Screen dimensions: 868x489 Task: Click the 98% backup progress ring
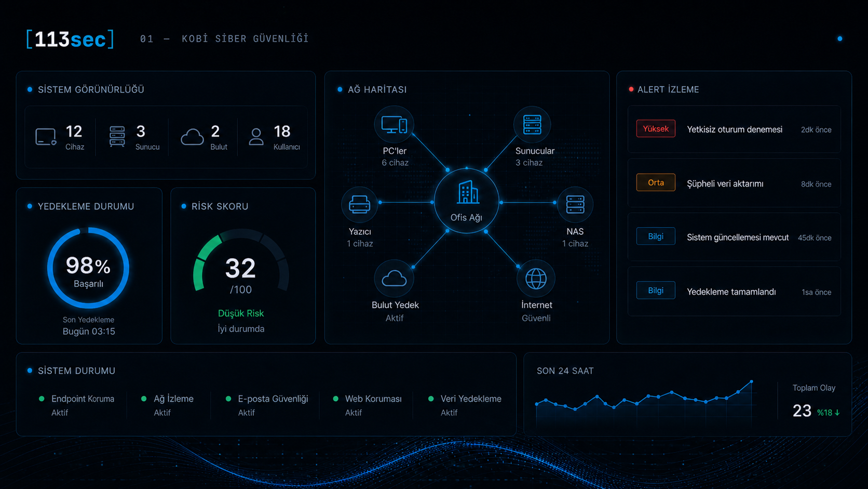(x=88, y=268)
